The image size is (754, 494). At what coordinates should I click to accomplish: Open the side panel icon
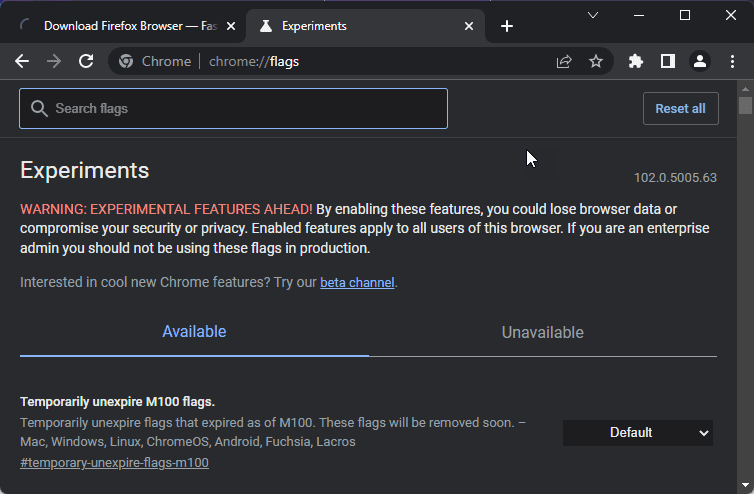[668, 62]
